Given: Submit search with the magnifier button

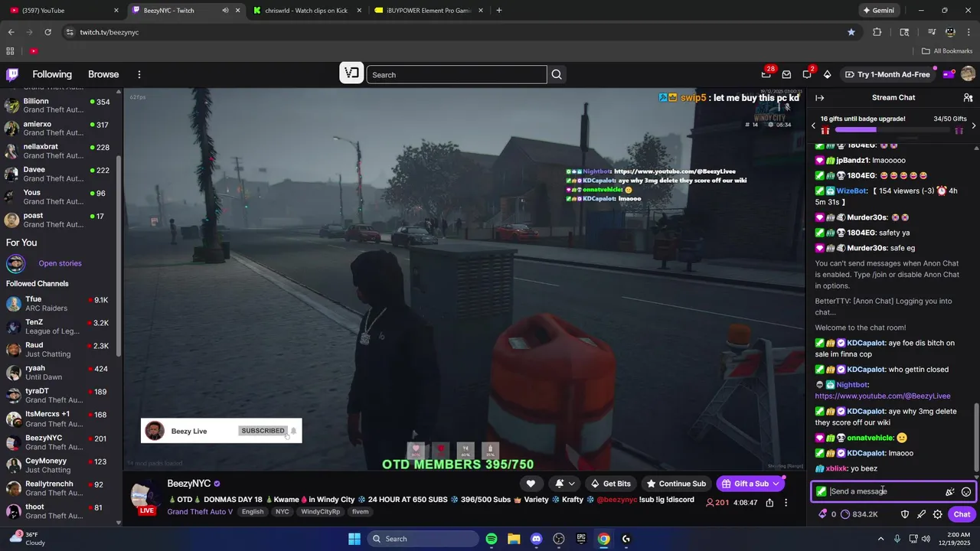Looking at the screenshot, I should pos(557,74).
